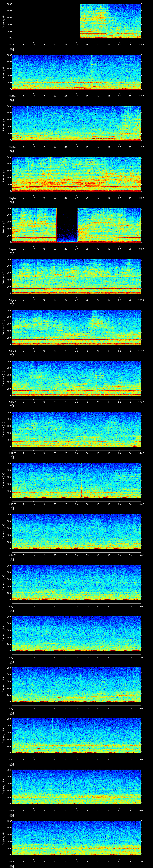The height and width of the screenshot is (868, 153).
Task: Click Frequency (Hz) axis label of 14:04:00 plot
Action: pos(3,21)
